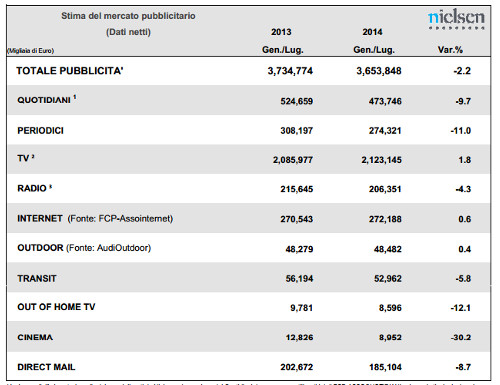Select the Migliaia di Euro note
The height and width of the screenshot is (385, 500).
coord(30,51)
